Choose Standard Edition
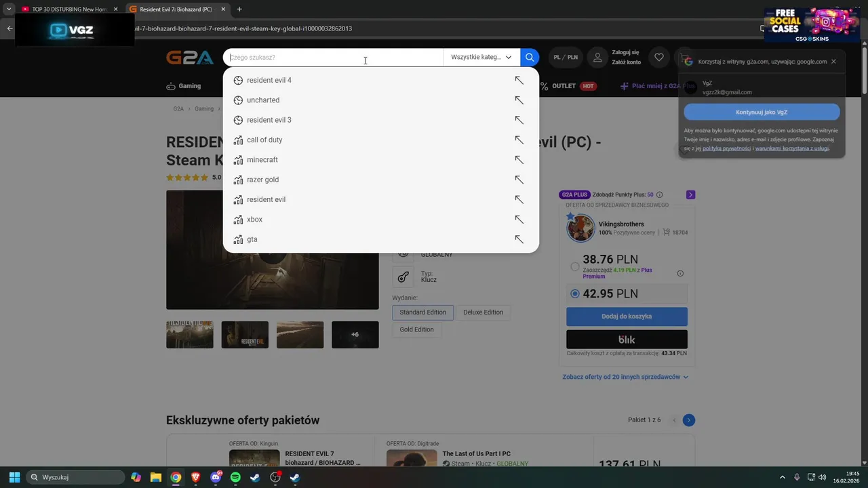Screen dimensions: 868x488 point(422,312)
